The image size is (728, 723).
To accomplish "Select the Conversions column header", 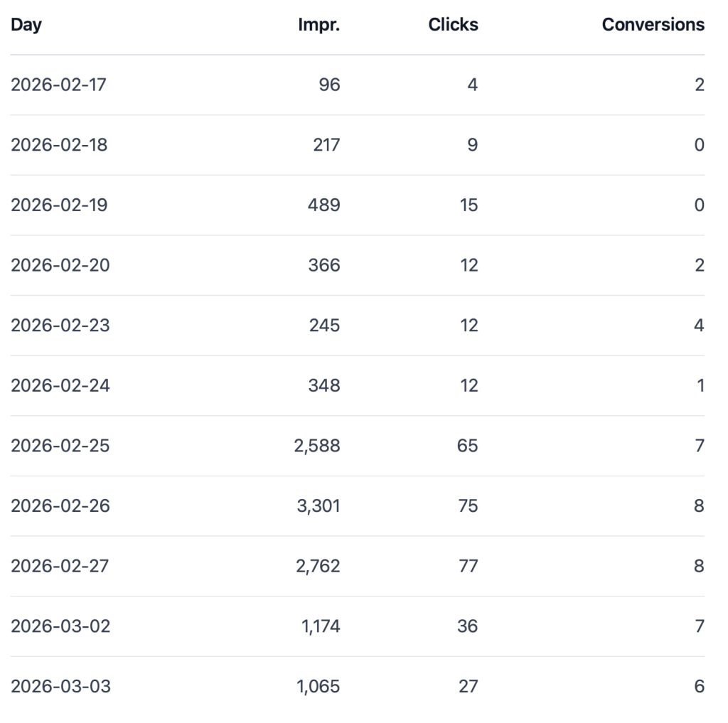I will click(x=653, y=25).
